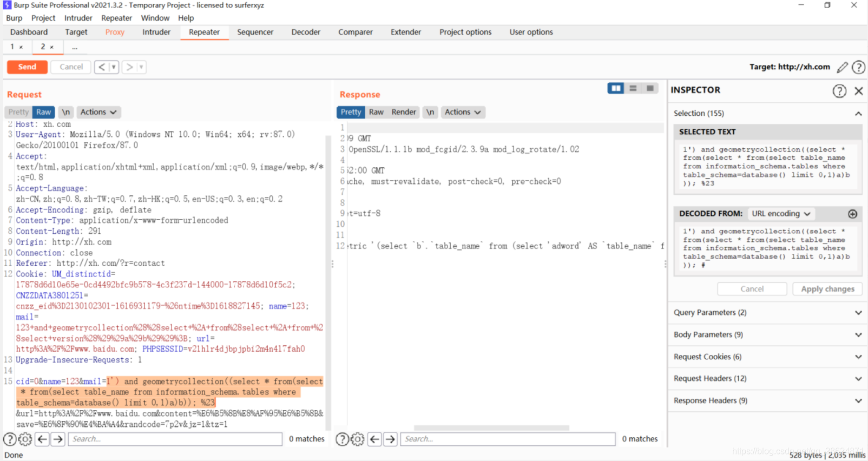This screenshot has width=868, height=461.
Task: Expand Request Headers (12) section
Action: click(x=767, y=379)
